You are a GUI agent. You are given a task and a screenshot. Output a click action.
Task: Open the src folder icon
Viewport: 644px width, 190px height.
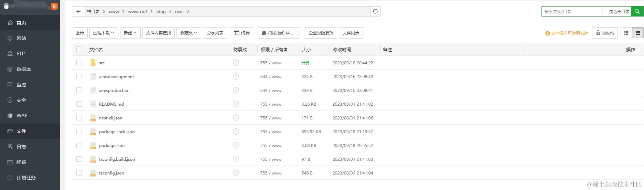pyautogui.click(x=93, y=63)
